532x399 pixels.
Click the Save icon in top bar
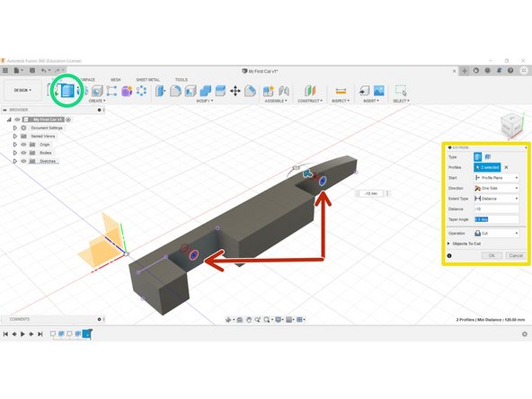[x=32, y=71]
